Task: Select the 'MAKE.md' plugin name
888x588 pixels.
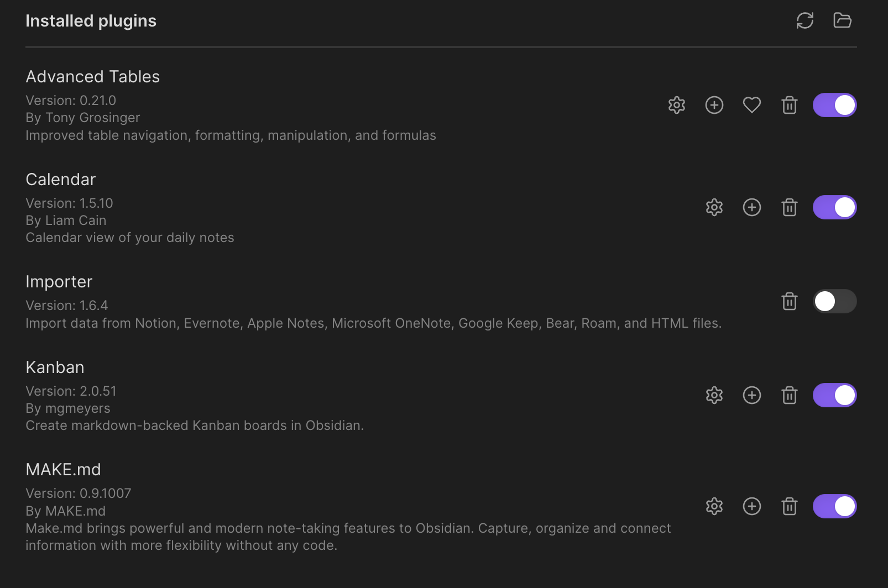Action: 64,470
